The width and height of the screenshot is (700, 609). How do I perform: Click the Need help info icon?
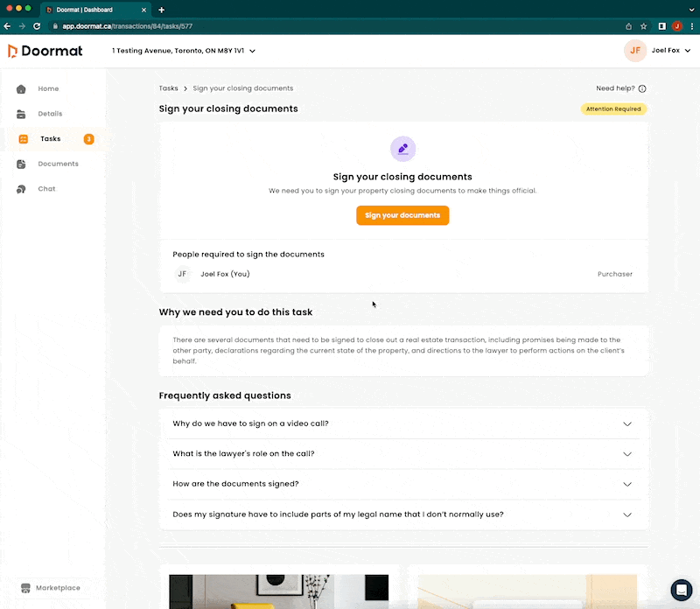click(x=642, y=88)
